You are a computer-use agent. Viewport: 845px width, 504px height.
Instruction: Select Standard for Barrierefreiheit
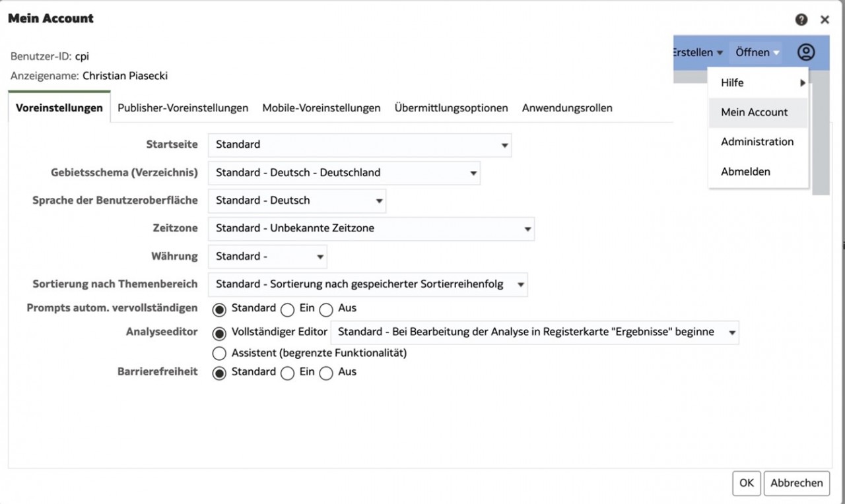(219, 373)
